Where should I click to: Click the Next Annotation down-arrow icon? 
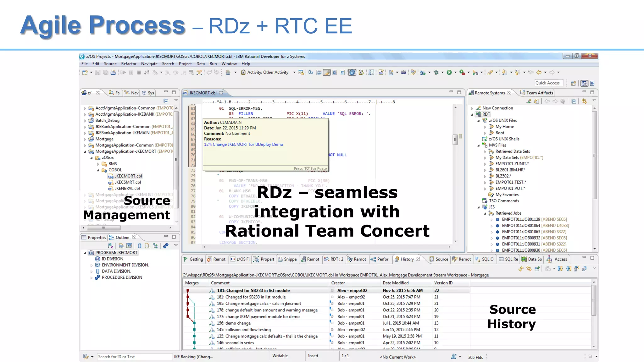[x=504, y=73]
